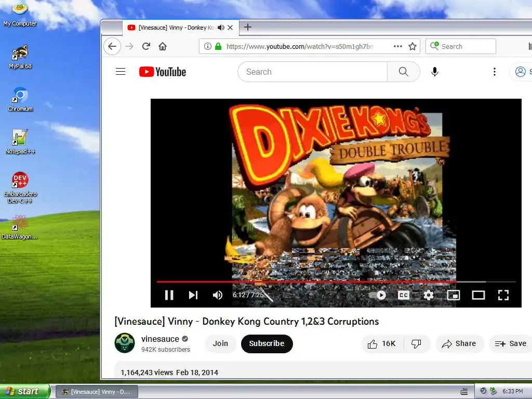Viewport: 532px width, 399px height.
Task: Search with your voice microphone
Action: [x=435, y=72]
